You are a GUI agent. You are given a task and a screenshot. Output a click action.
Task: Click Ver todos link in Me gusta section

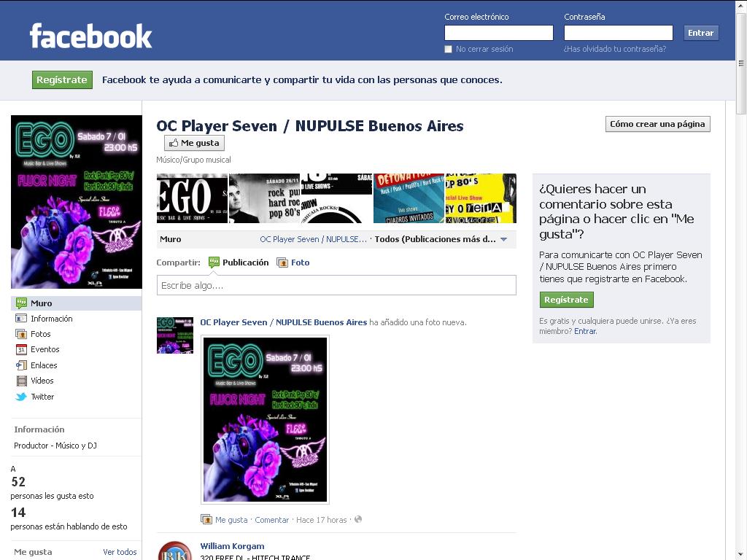click(x=120, y=552)
